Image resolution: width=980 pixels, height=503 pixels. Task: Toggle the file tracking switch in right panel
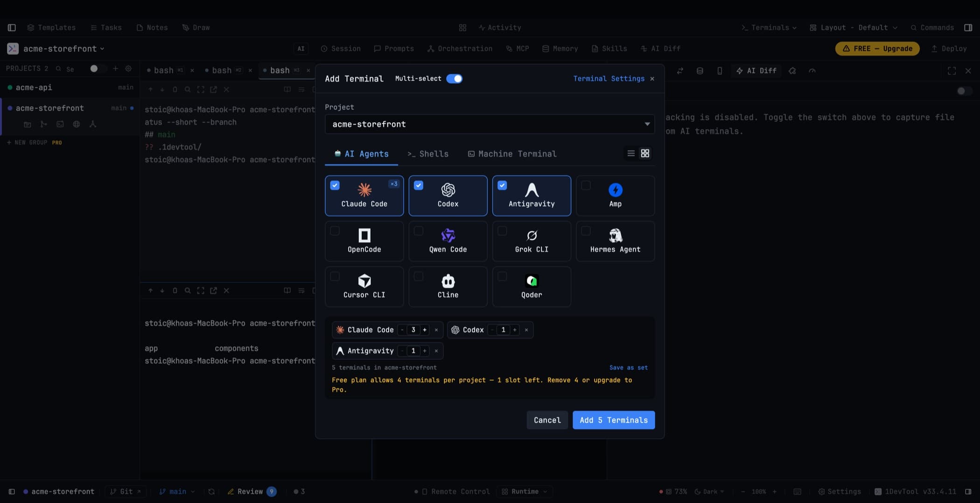pyautogui.click(x=964, y=91)
